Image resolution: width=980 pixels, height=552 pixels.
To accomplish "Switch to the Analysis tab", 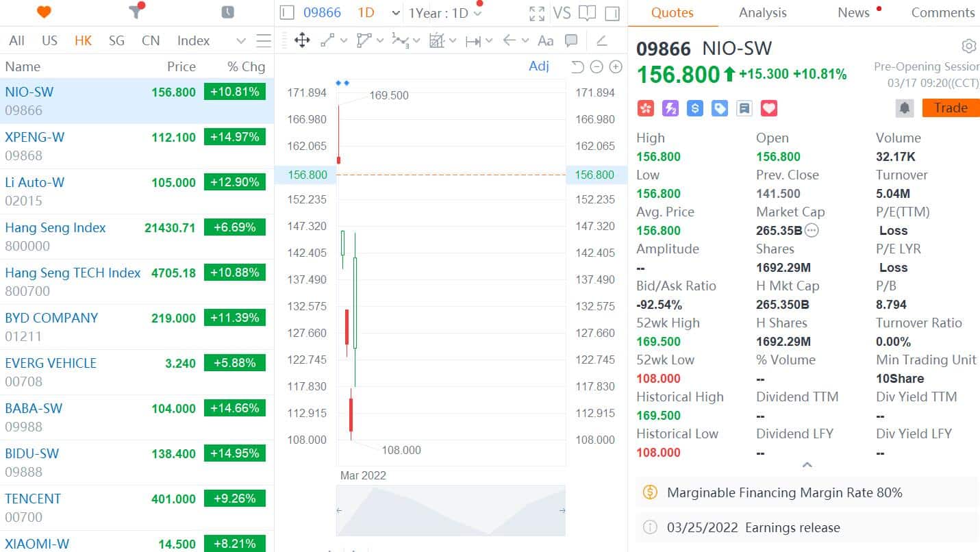I will 762,12.
